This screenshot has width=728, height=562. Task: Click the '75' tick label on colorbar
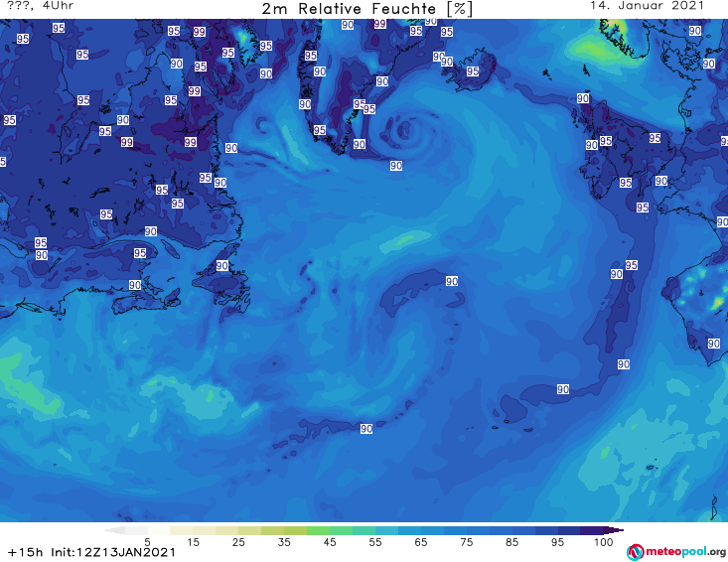(x=466, y=542)
